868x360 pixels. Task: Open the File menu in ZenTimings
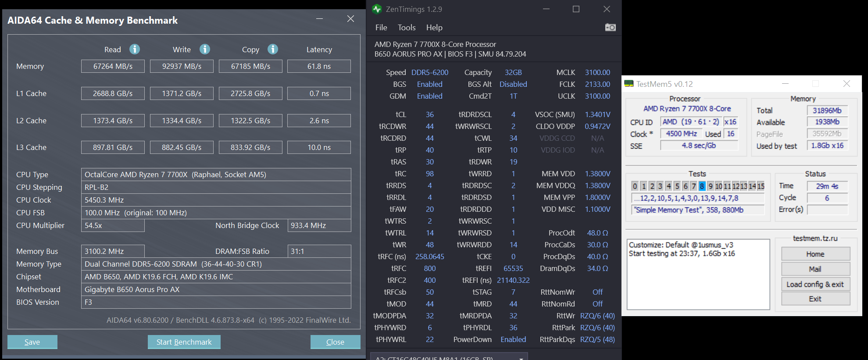click(x=381, y=27)
